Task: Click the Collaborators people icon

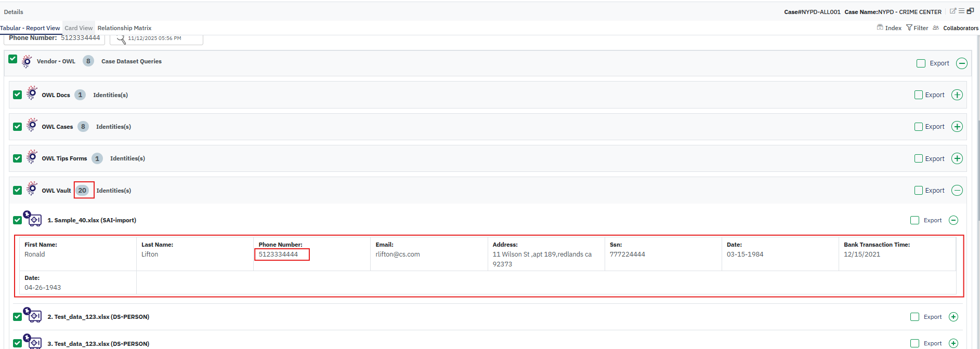Action: point(936,28)
